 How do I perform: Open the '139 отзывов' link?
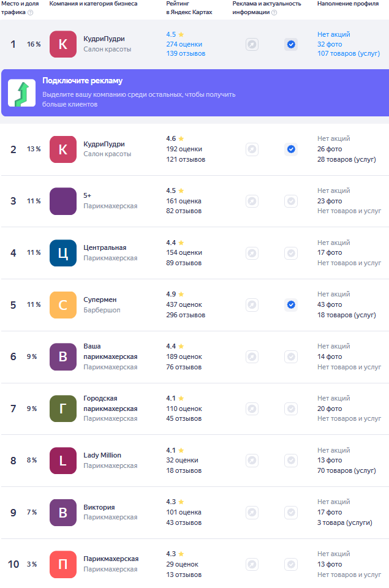[186, 54]
